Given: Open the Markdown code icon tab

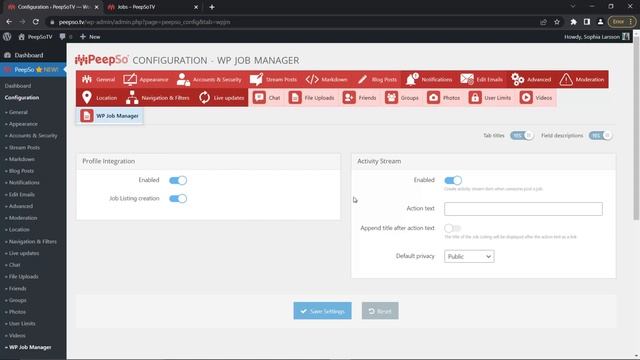Looking at the screenshot, I should pos(312,79).
